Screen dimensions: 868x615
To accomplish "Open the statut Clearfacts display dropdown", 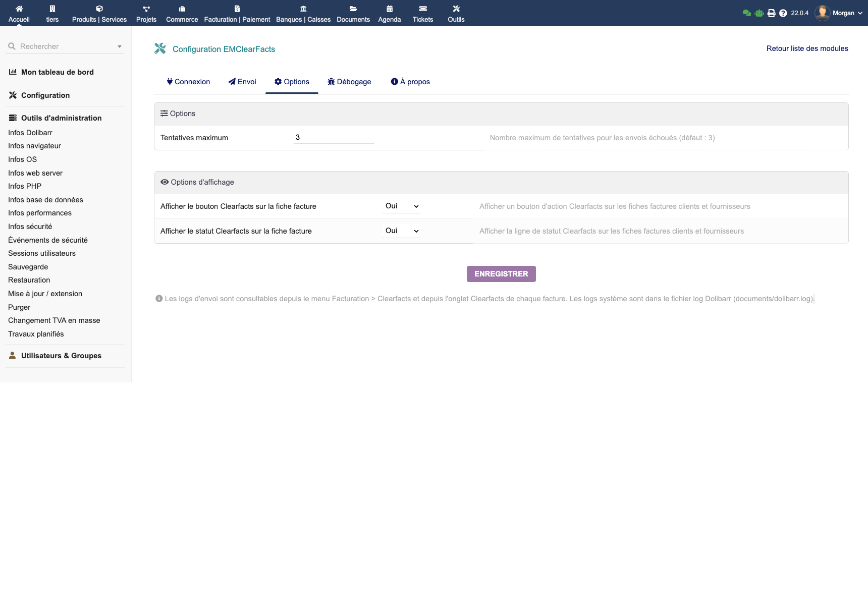I will (401, 231).
